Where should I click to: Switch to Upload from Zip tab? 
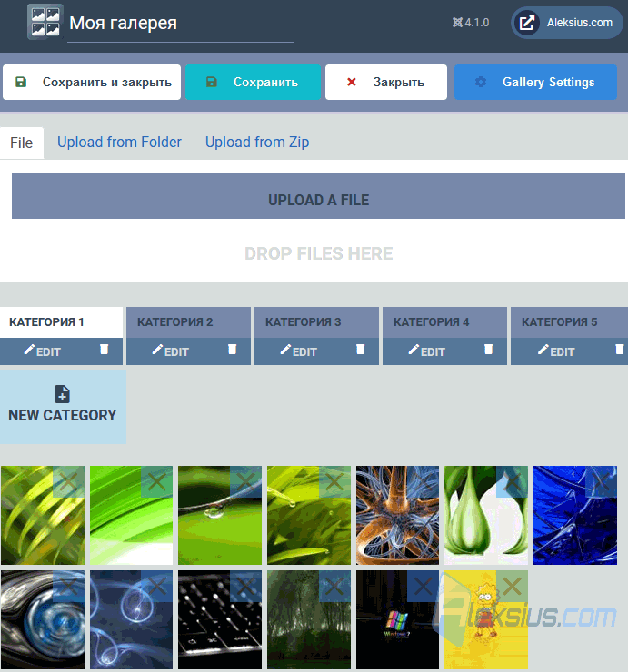257,143
